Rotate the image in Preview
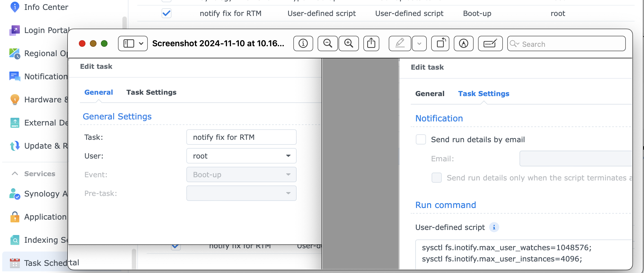The height and width of the screenshot is (273, 644). 440,43
